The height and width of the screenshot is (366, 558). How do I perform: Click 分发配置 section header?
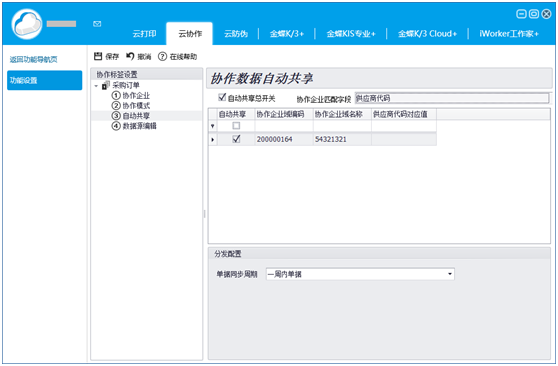[379, 253]
